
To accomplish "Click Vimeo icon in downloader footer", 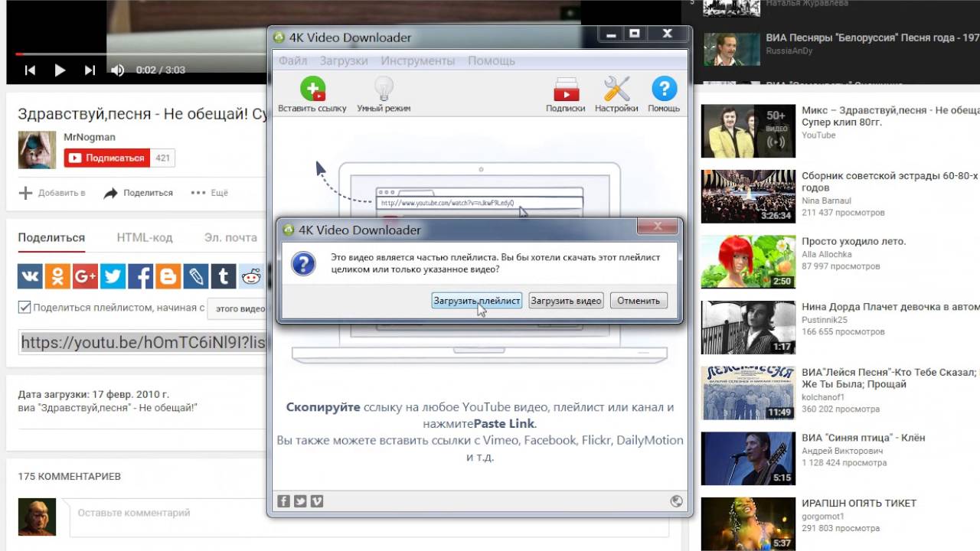I will 317,501.
